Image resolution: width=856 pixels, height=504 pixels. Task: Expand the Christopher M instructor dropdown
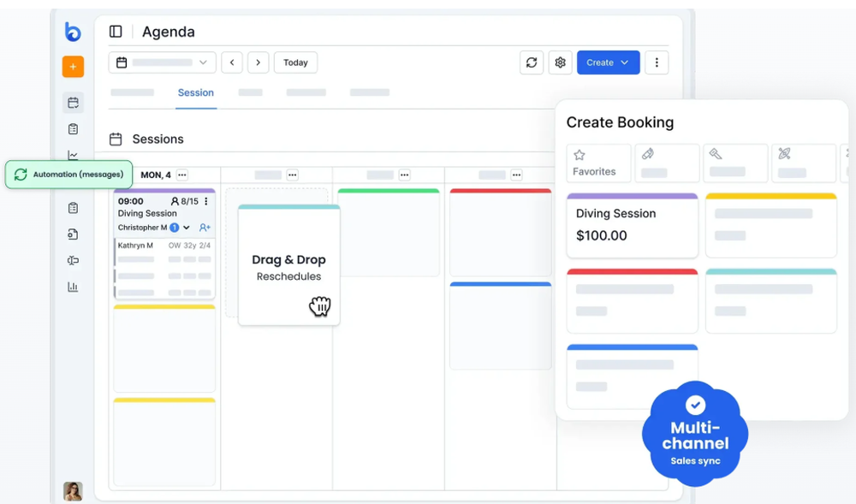point(187,228)
